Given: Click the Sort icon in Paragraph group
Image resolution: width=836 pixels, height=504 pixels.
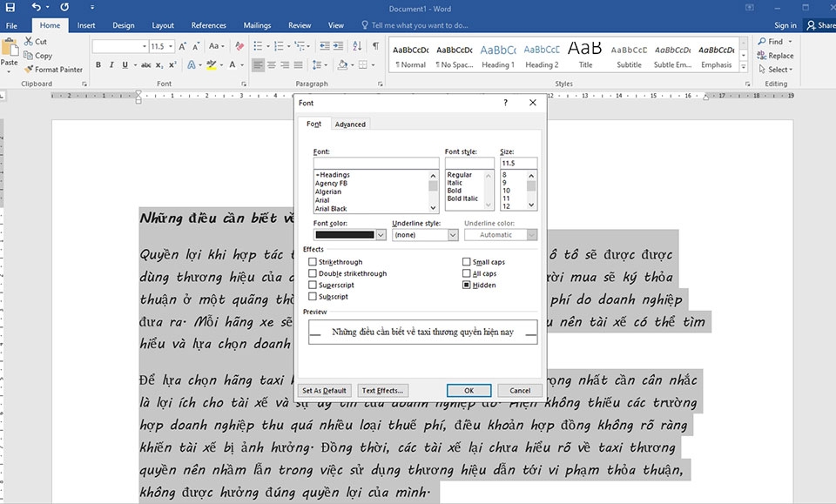Looking at the screenshot, I should point(358,46).
